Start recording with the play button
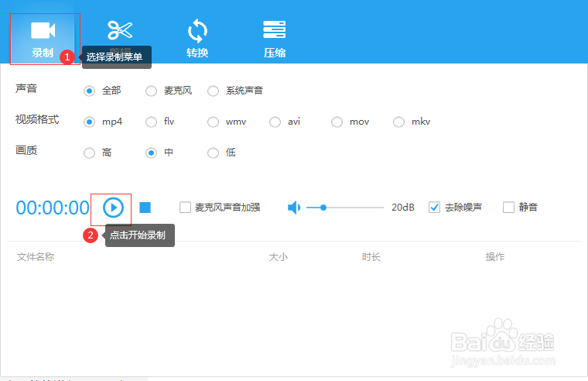This screenshot has width=588, height=381. [x=113, y=208]
